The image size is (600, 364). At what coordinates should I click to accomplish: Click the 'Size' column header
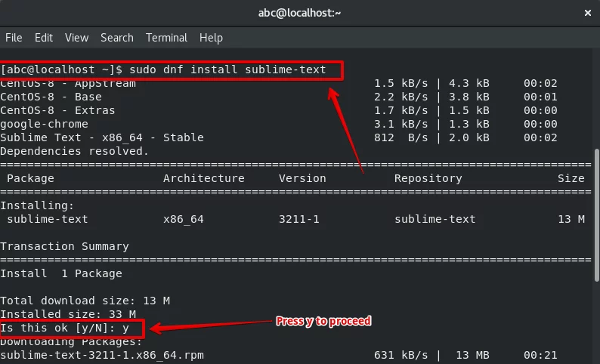pyautogui.click(x=571, y=178)
